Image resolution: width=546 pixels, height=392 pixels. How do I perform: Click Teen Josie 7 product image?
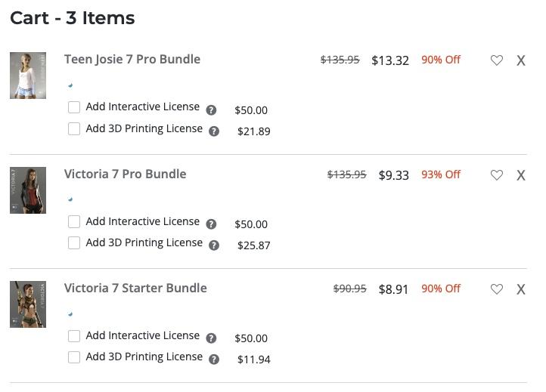(28, 76)
